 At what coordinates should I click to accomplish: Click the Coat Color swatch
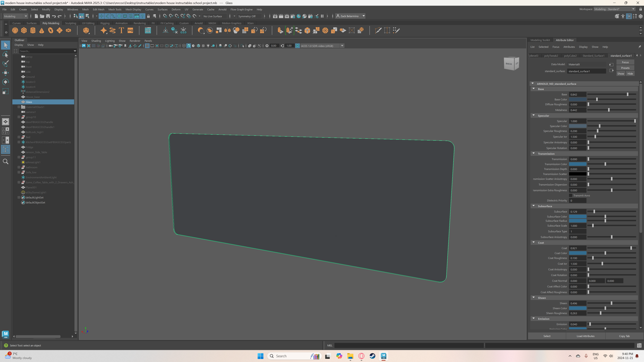pos(577,253)
